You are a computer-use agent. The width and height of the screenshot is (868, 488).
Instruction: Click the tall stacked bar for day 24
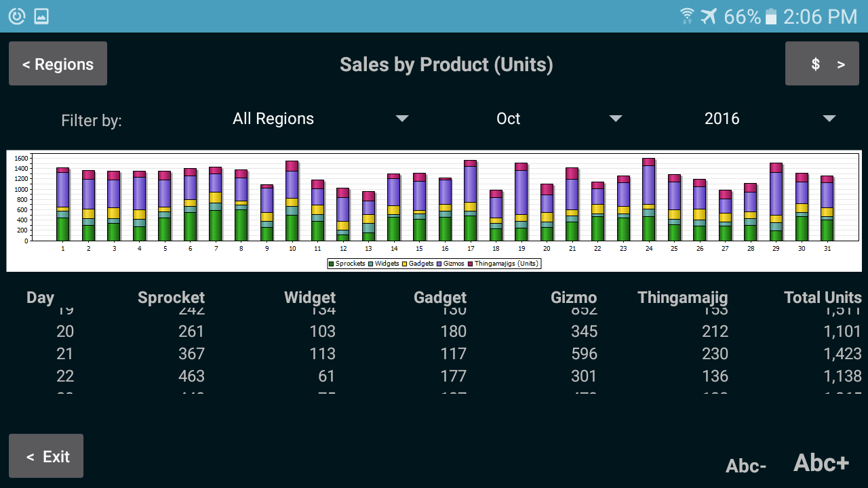648,200
